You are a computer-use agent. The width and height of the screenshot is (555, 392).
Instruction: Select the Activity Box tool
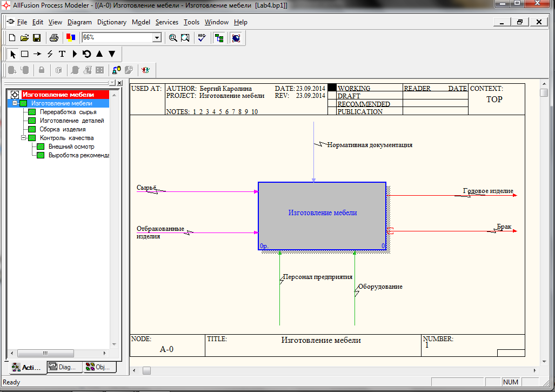(25, 54)
